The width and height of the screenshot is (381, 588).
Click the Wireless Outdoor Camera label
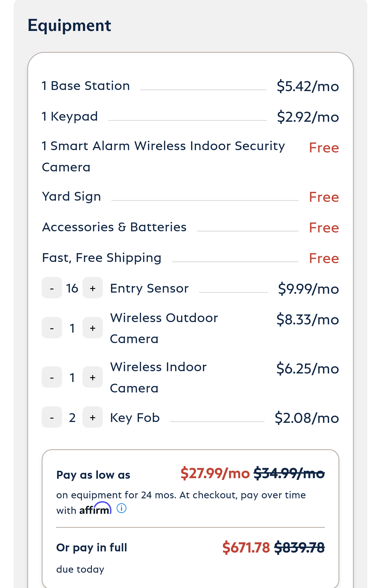click(164, 328)
